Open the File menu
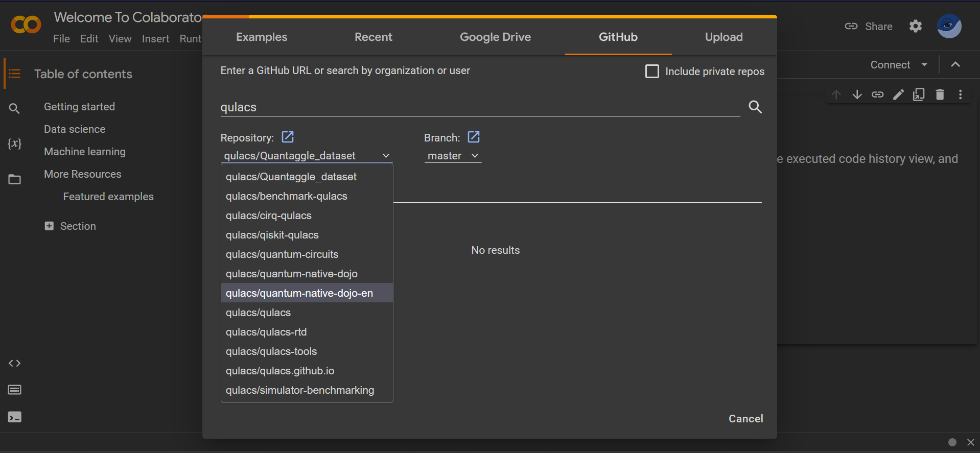Image resolution: width=980 pixels, height=453 pixels. coord(61,39)
